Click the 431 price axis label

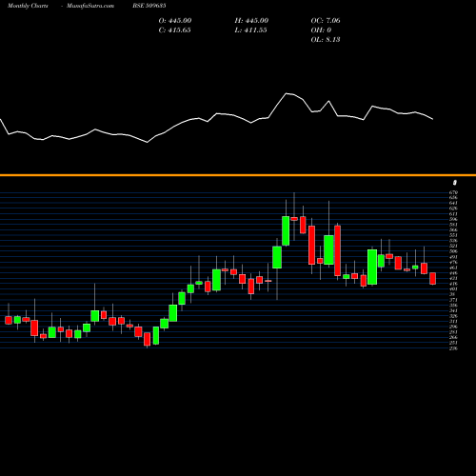(453, 278)
